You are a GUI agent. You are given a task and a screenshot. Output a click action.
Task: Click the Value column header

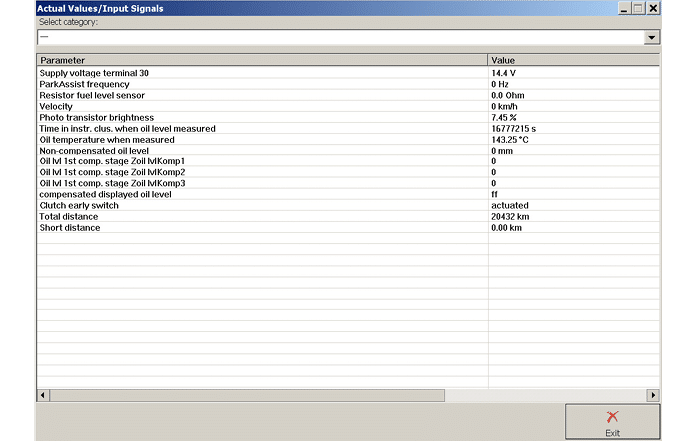click(x=573, y=60)
